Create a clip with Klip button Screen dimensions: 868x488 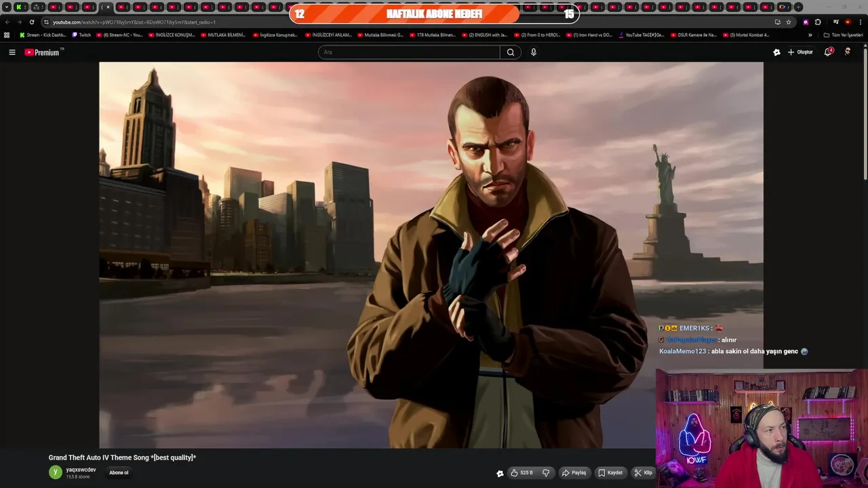click(x=644, y=473)
